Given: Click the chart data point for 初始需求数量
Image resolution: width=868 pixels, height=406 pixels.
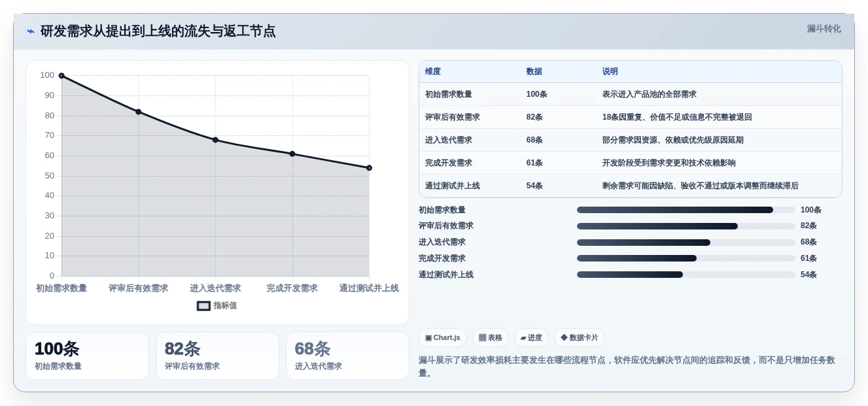Looking at the screenshot, I should click(x=61, y=76).
